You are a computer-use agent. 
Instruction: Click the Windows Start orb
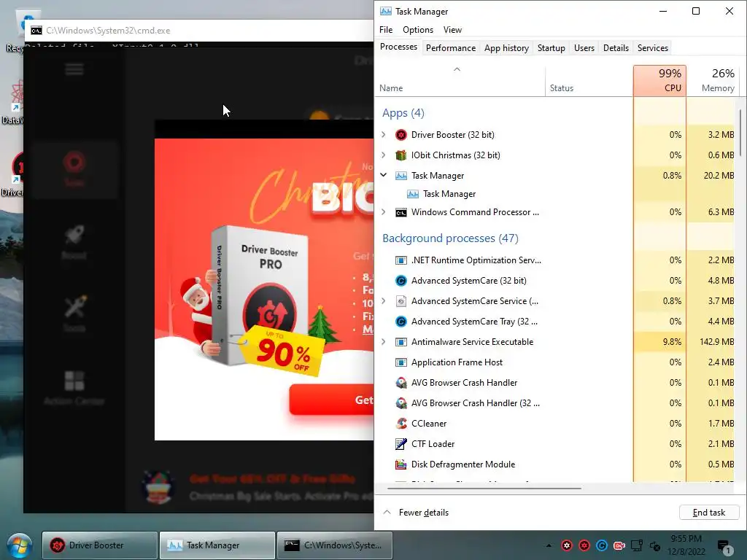[x=20, y=545]
